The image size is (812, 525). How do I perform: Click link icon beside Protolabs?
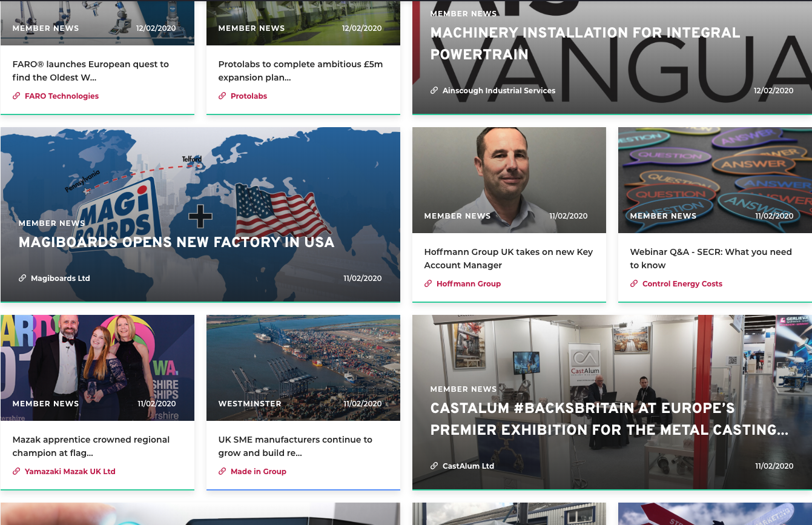click(x=222, y=96)
